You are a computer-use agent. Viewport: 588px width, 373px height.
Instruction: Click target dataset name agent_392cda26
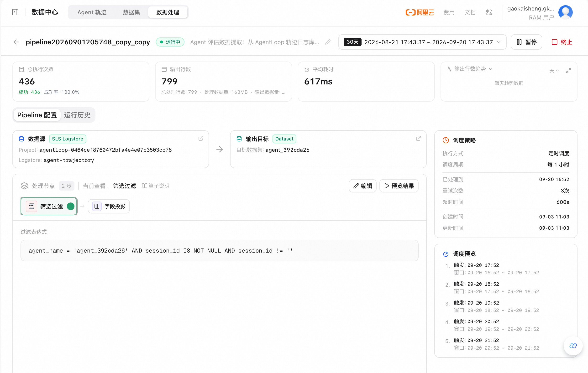tap(287, 150)
